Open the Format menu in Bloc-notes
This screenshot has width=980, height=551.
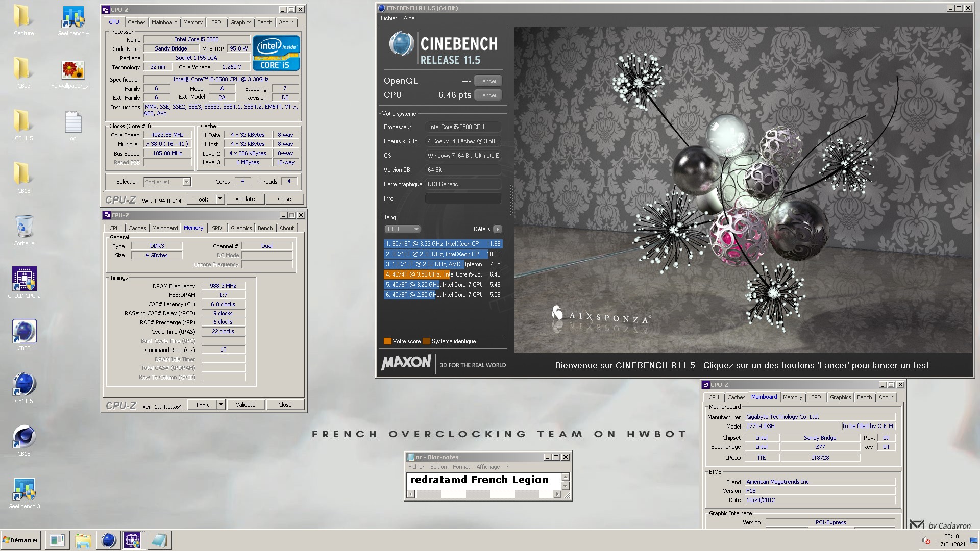tap(461, 467)
